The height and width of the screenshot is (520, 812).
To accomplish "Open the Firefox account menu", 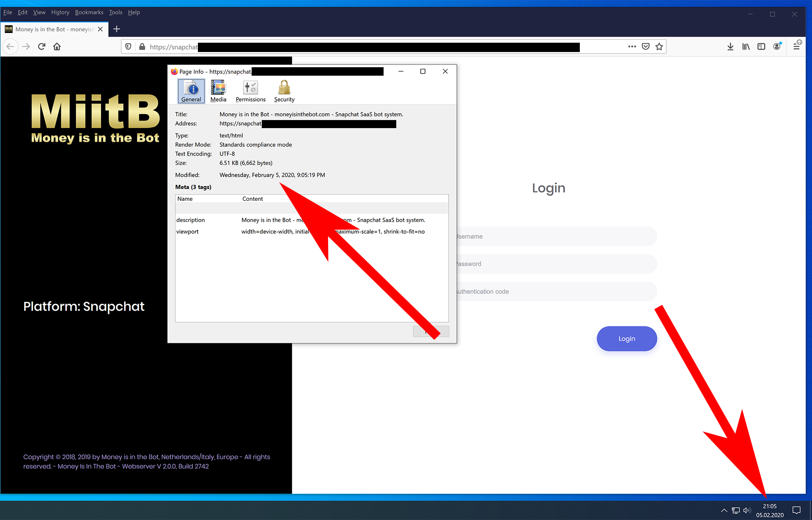I will point(777,47).
